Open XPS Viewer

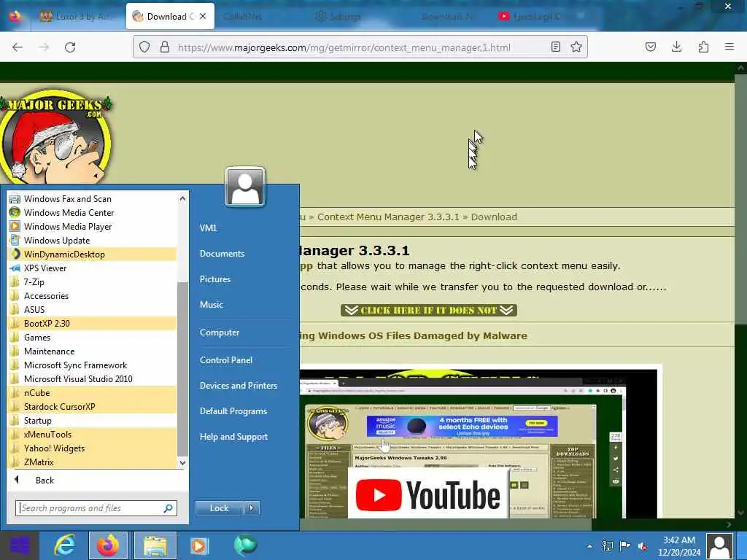(91, 268)
